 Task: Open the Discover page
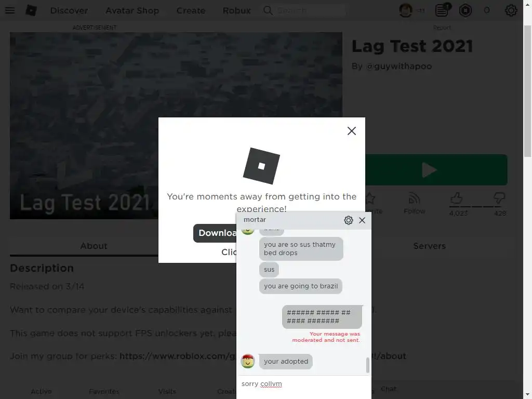[69, 10]
